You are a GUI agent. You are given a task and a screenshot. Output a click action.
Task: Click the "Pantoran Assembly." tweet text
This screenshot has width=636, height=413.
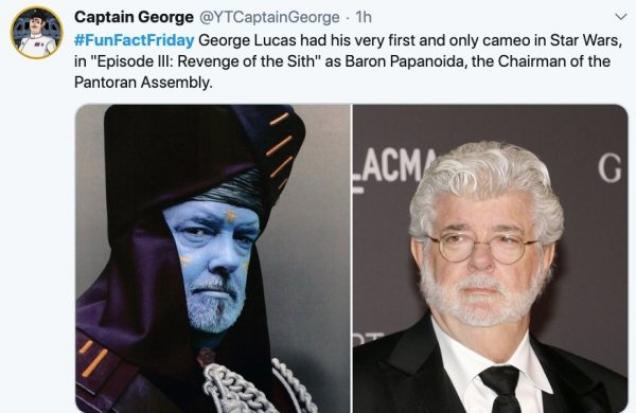click(x=143, y=82)
